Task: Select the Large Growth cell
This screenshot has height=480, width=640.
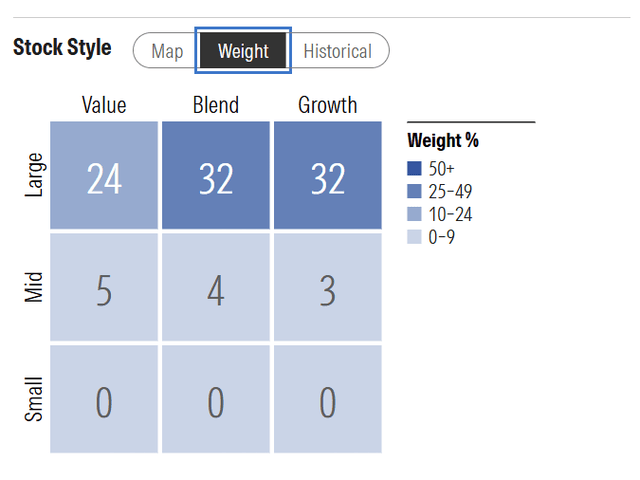Action: (327, 176)
